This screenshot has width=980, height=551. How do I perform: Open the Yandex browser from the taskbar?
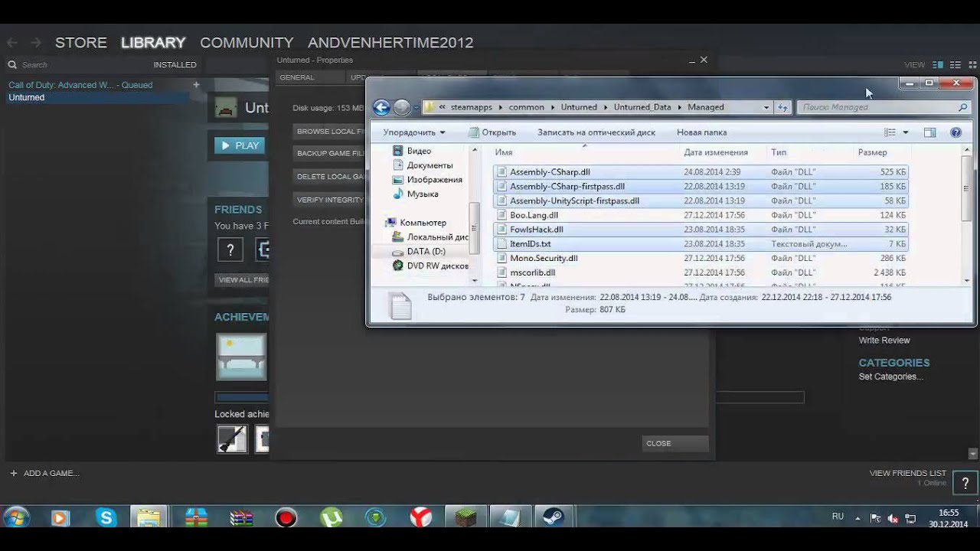[420, 518]
